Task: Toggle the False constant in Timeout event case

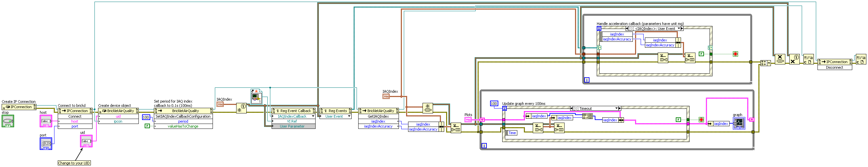Action: tap(678, 120)
